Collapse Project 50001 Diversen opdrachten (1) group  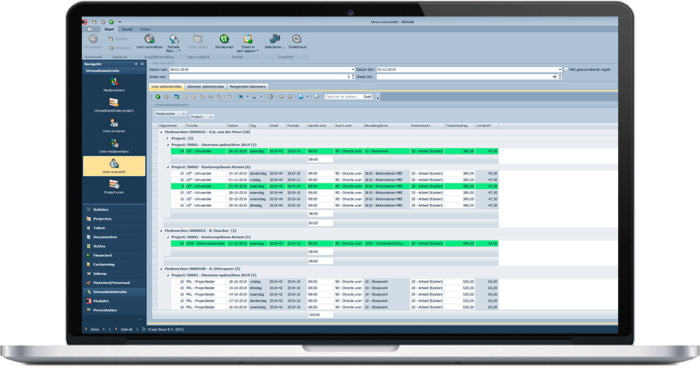pyautogui.click(x=168, y=145)
